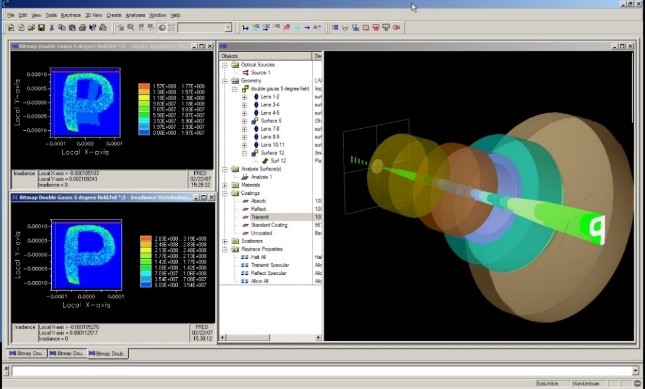Select the Transmit coating item
The width and height of the screenshot is (645, 389).
(260, 217)
